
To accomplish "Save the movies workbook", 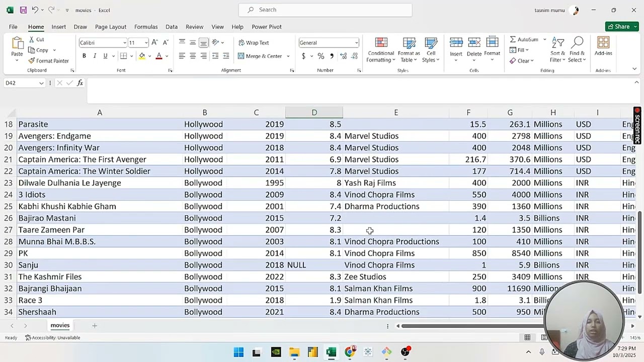I will point(23,10).
